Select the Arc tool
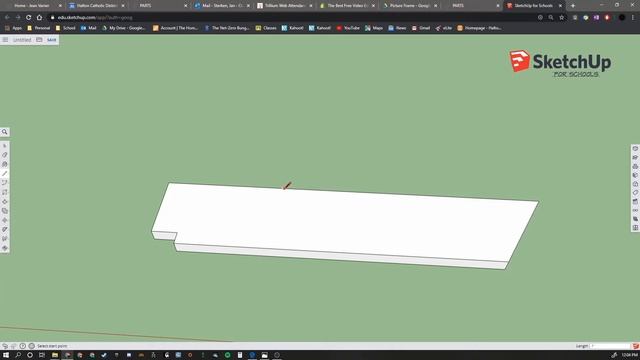640x360 pixels. coord(5,183)
